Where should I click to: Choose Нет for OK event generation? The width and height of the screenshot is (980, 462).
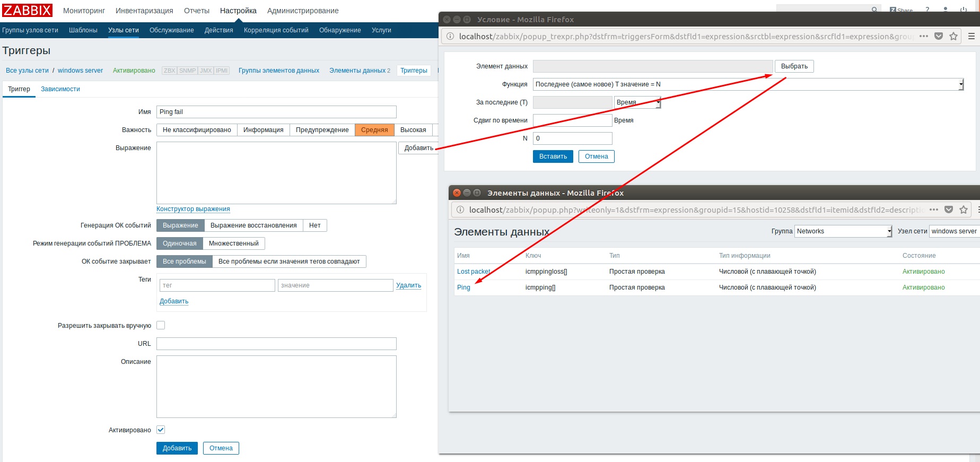[315, 225]
